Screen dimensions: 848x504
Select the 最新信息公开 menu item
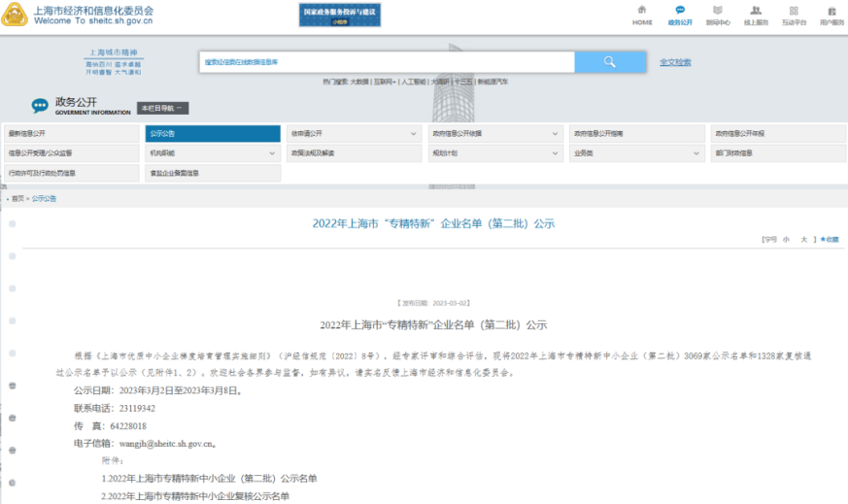click(x=72, y=133)
